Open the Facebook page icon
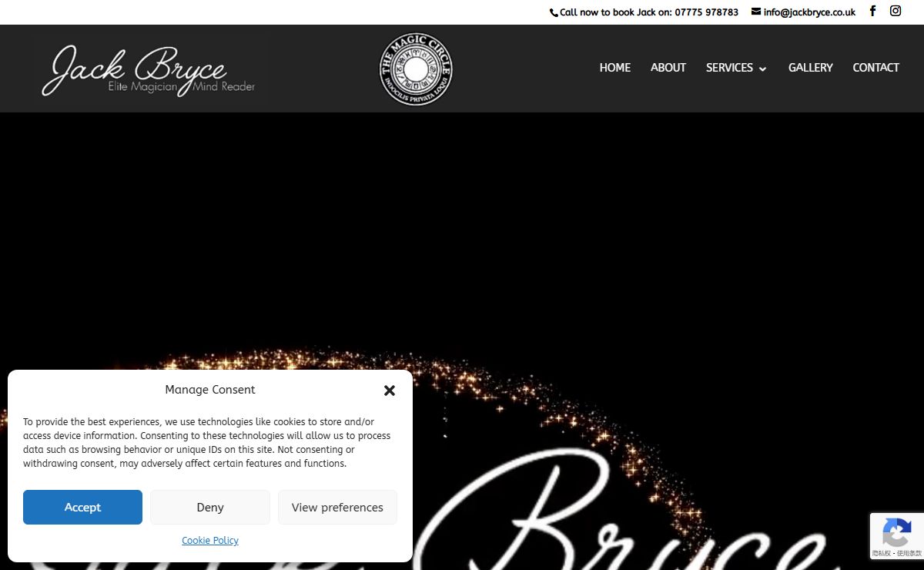Image resolution: width=924 pixels, height=570 pixels. [872, 11]
